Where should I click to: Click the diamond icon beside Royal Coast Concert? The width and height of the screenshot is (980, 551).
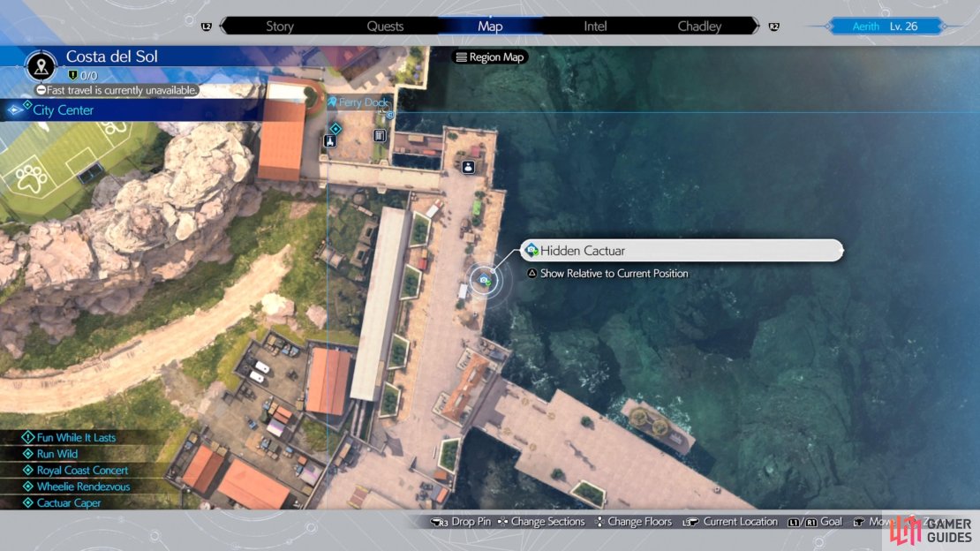27,470
